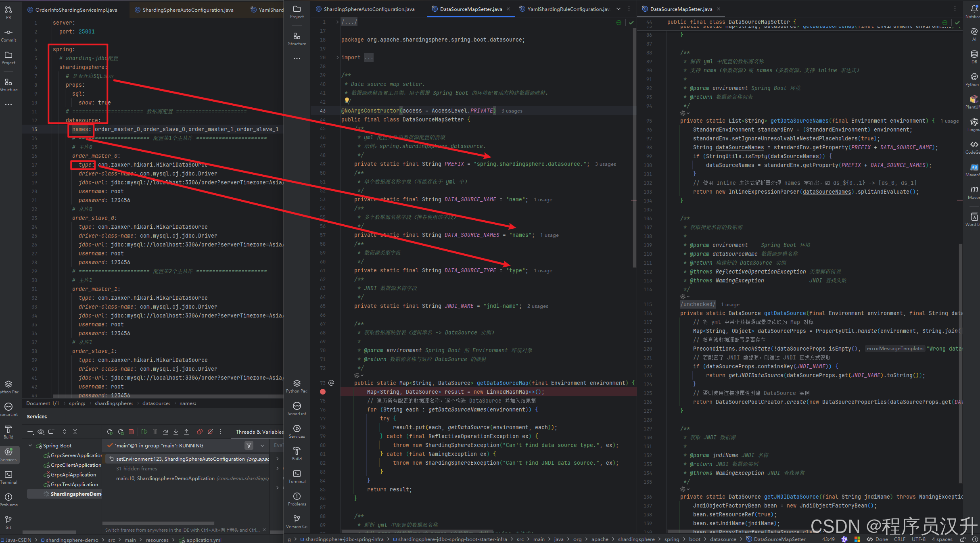Open the SonarLint tool window
Image resolution: width=980 pixels, height=543 pixels.
tap(8, 409)
